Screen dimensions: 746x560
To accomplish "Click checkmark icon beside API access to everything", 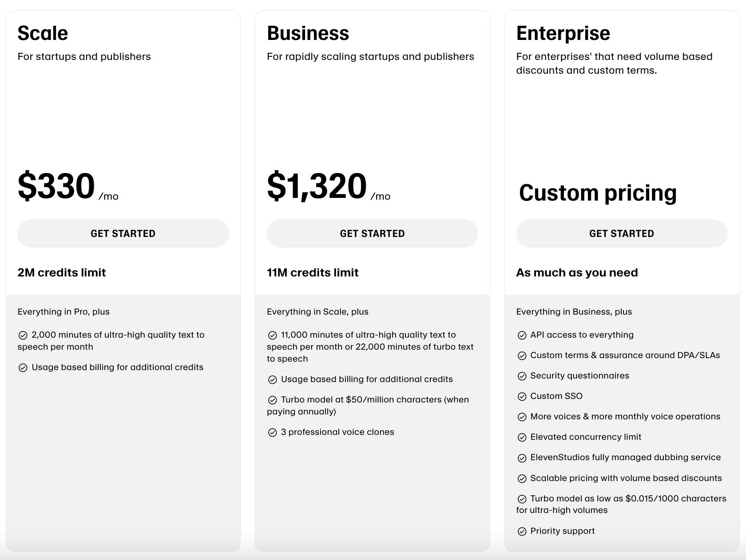I will pos(522,335).
